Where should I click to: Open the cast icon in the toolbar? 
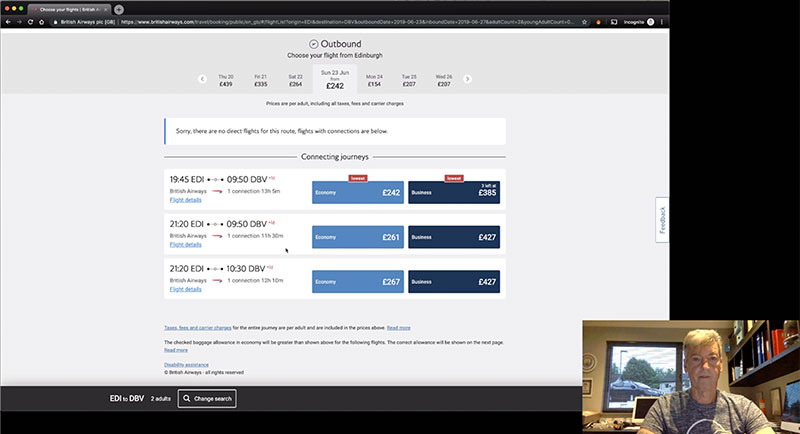pos(614,22)
